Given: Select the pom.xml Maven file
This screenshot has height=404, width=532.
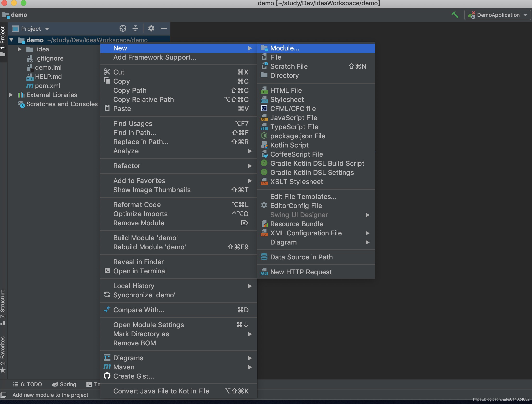Looking at the screenshot, I should pos(47,86).
